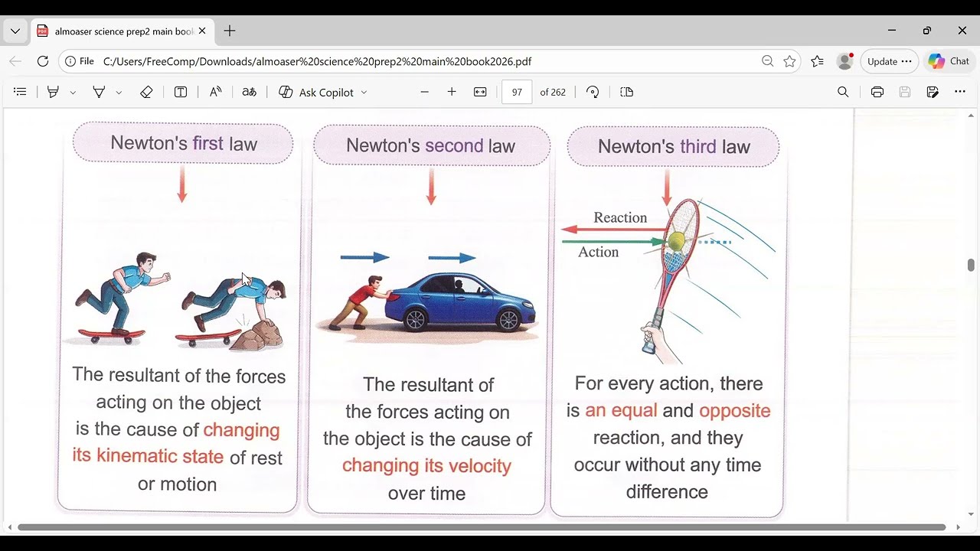Print the PDF document
This screenshot has height=551, width=980.
click(877, 92)
